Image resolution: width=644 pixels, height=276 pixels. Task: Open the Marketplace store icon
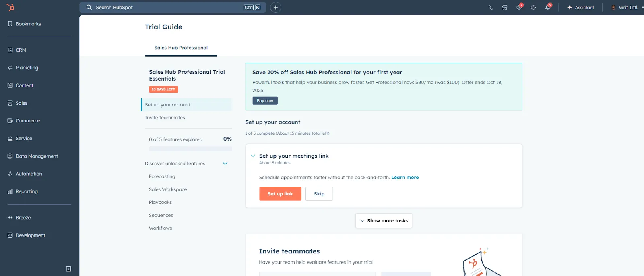pos(505,8)
